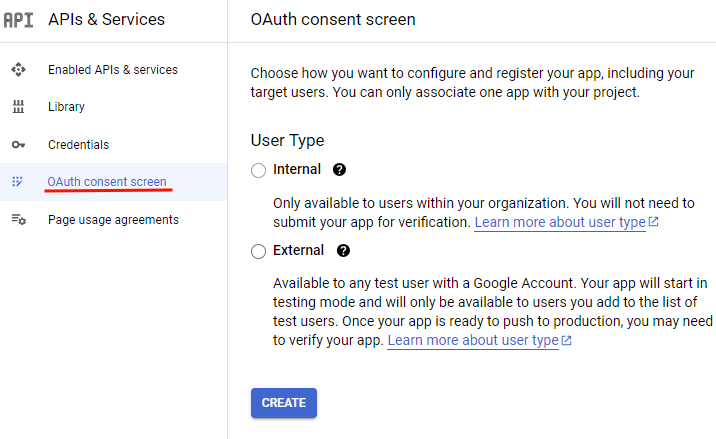The image size is (716, 439).
Task: Navigate to Credentials in the sidebar
Action: [x=78, y=145]
